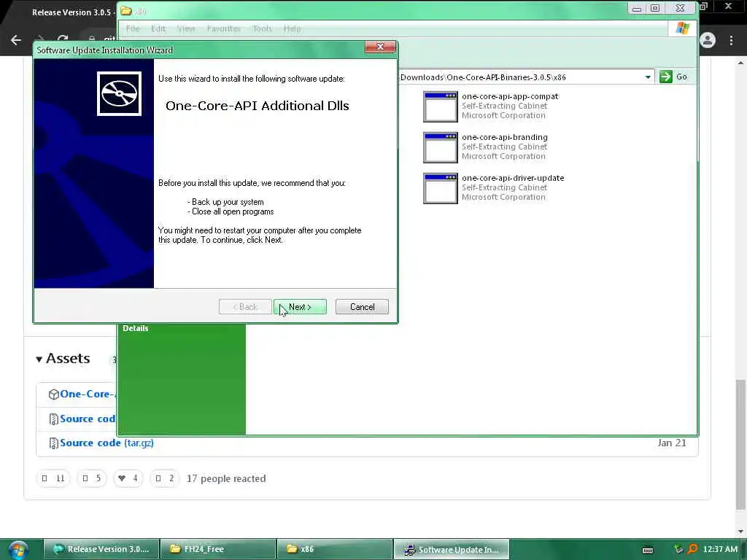Click the reaction button showing 2

point(164,478)
